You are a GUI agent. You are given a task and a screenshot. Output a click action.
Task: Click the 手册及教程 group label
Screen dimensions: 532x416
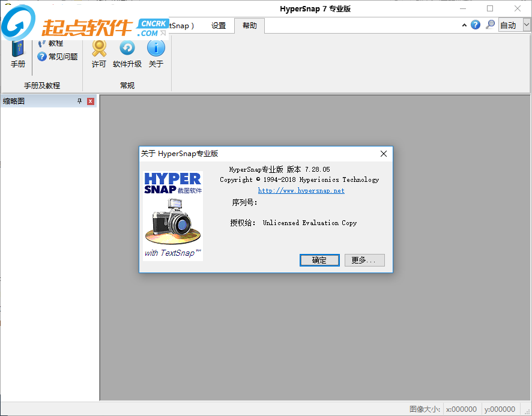pos(42,85)
